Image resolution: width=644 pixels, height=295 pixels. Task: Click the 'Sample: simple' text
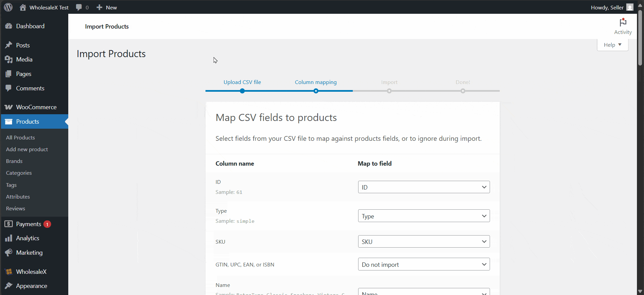point(235,221)
